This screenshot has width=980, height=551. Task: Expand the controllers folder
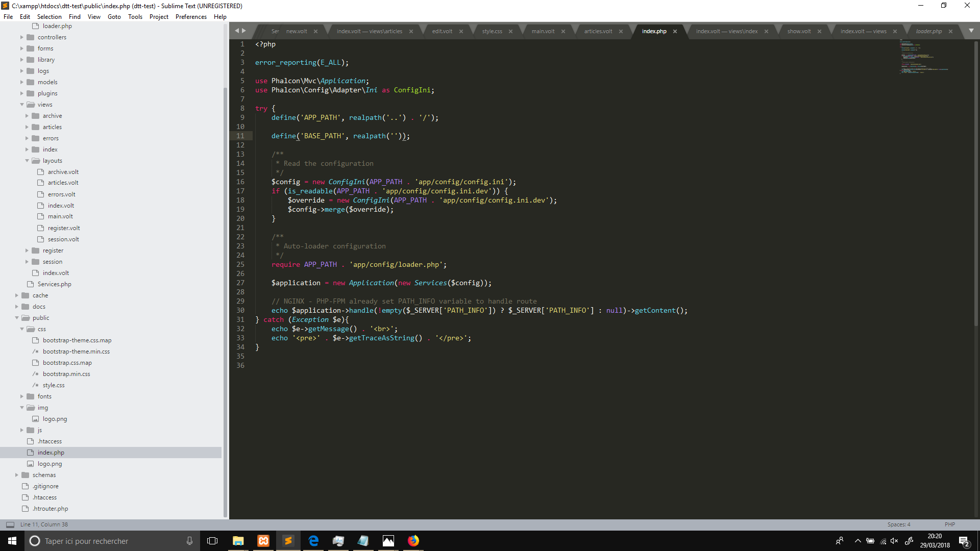click(x=21, y=37)
